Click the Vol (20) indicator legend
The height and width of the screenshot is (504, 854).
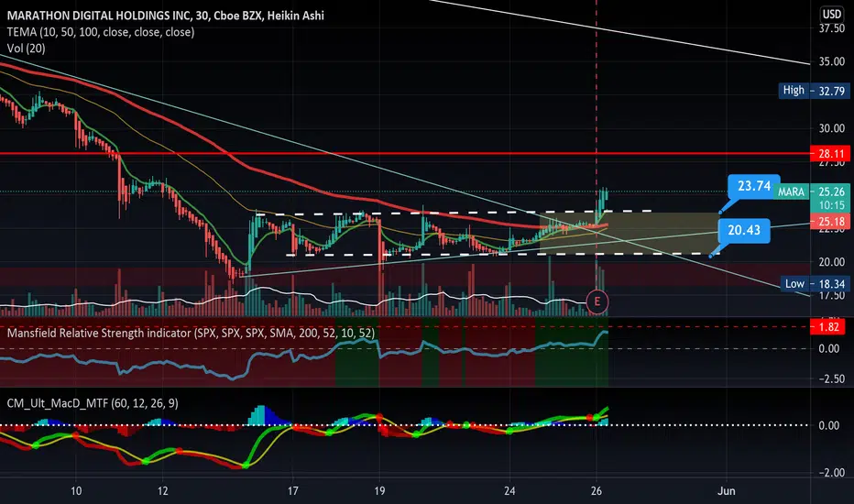coord(27,49)
